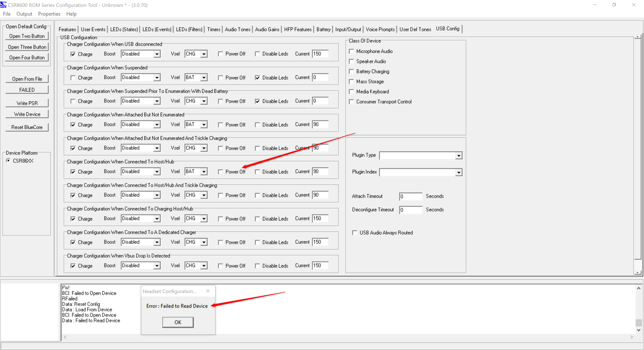Image resolution: width=644 pixels, height=350 pixels.
Task: Enable the Microphone Audio checkbox
Action: coord(352,51)
